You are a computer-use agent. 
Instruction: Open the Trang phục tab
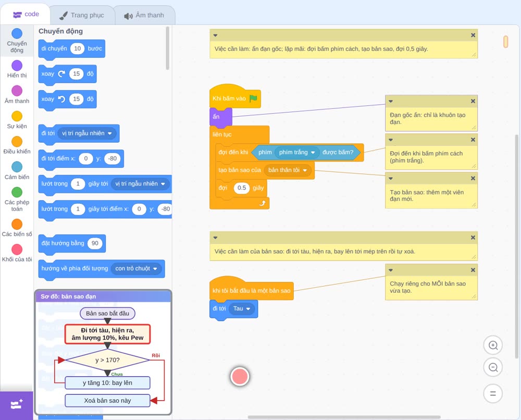[81, 15]
